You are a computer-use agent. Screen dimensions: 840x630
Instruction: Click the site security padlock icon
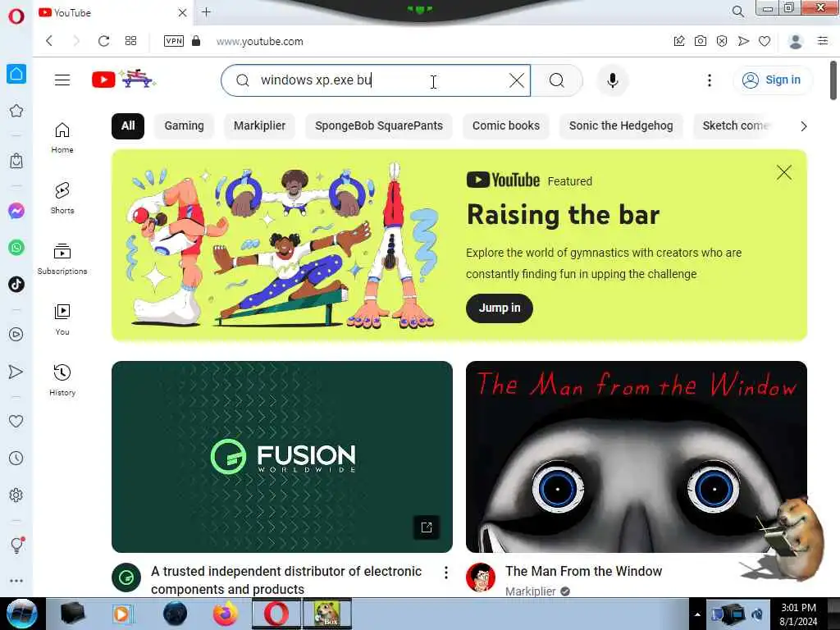(196, 41)
